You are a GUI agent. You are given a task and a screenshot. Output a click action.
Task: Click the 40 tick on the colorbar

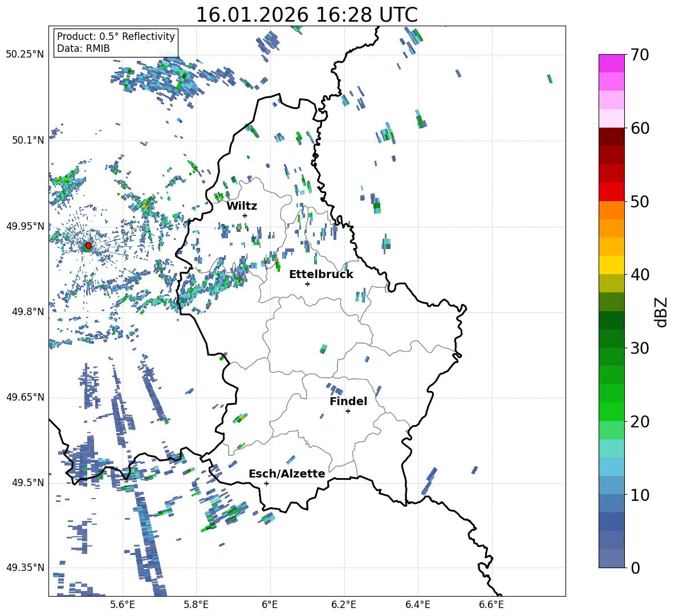pos(640,275)
